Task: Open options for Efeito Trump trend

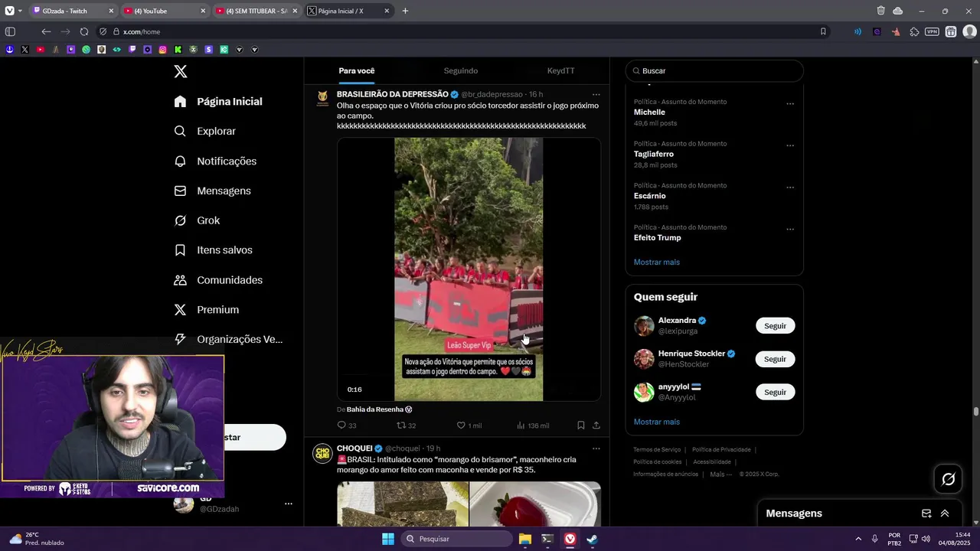Action: click(790, 229)
